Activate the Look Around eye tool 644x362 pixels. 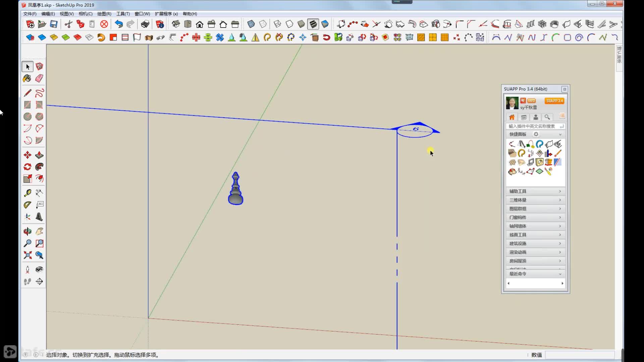[39, 269]
